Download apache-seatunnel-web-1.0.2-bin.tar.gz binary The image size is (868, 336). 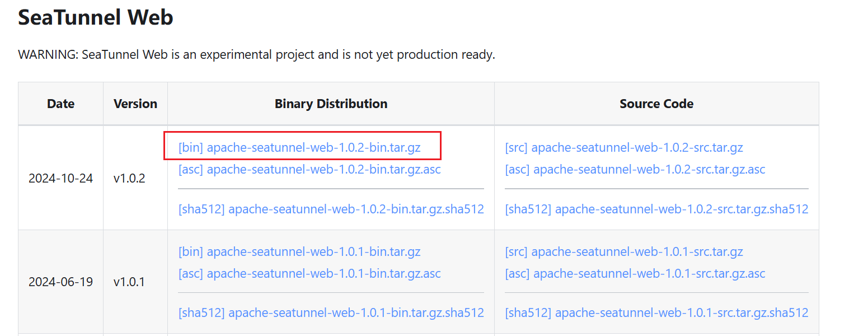(x=299, y=148)
